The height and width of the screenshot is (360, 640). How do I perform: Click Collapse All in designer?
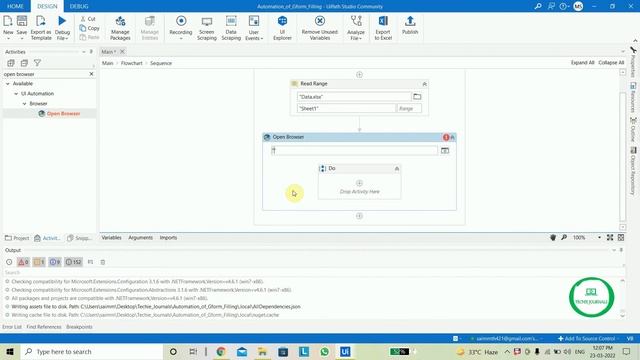tap(611, 62)
